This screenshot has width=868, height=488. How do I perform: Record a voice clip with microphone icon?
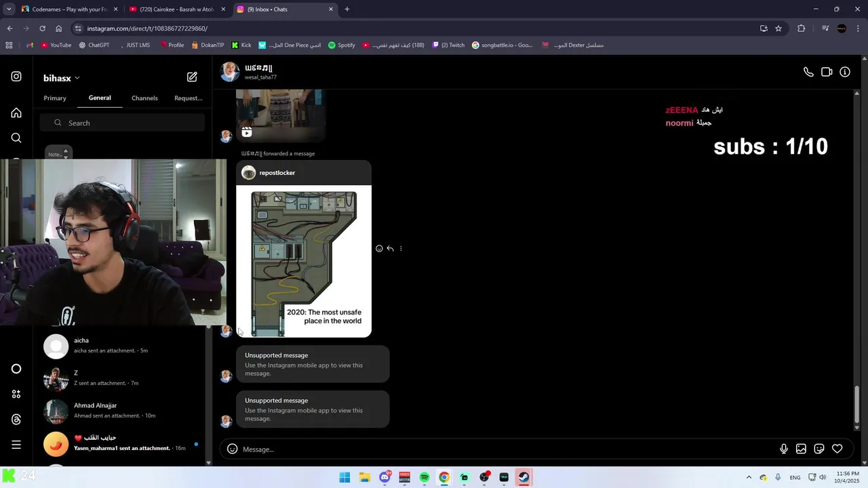click(783, 449)
